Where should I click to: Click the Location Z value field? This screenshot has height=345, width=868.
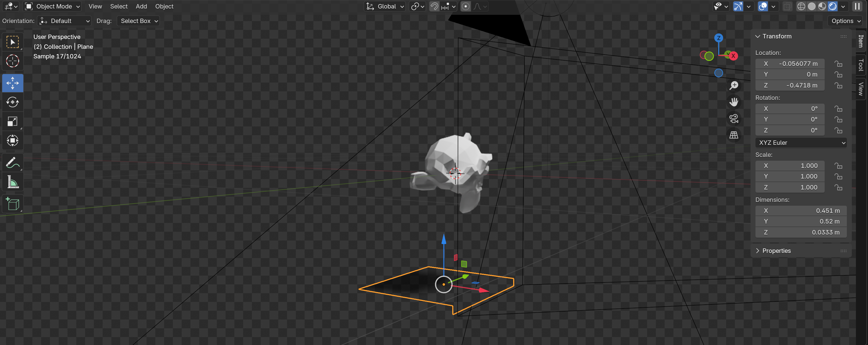(x=790, y=86)
